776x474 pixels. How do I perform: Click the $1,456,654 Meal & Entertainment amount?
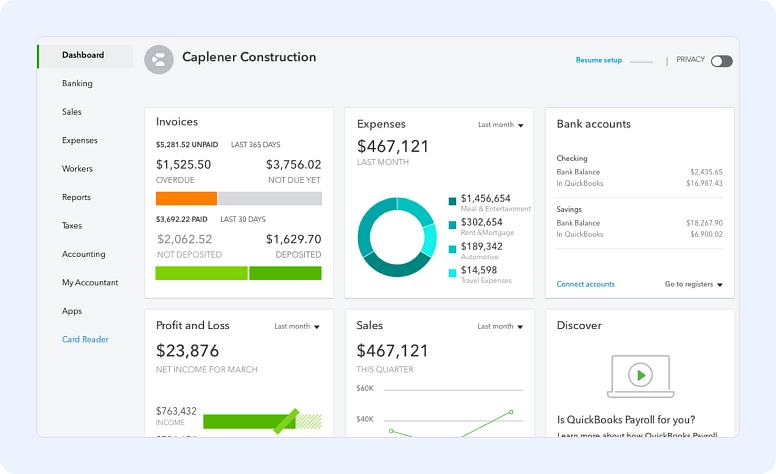485,198
